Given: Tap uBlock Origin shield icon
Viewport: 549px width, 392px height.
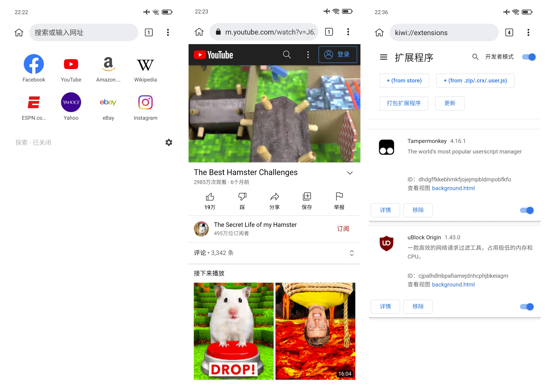Looking at the screenshot, I should click(386, 243).
